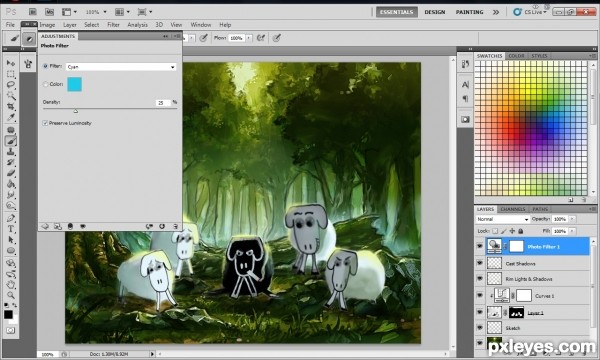Open the File menu
The height and width of the screenshot is (360, 600).
[10, 24]
